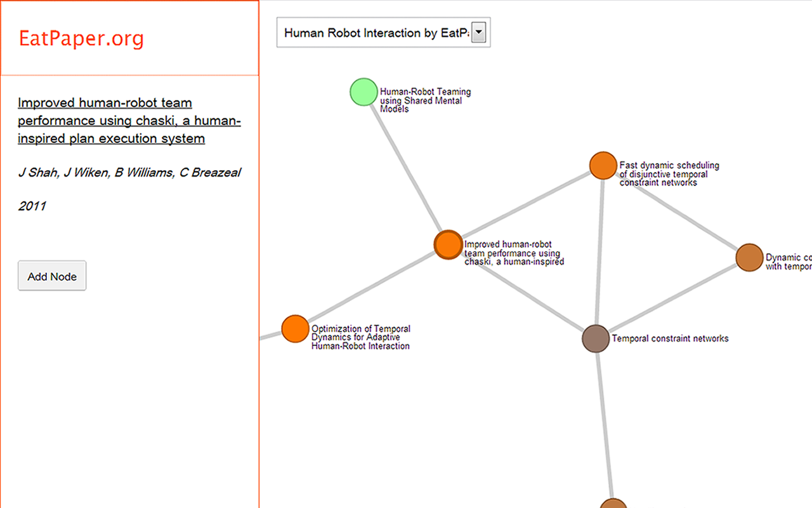
Task: Click the highlighted Improved human-robot team performance node
Action: point(449,244)
